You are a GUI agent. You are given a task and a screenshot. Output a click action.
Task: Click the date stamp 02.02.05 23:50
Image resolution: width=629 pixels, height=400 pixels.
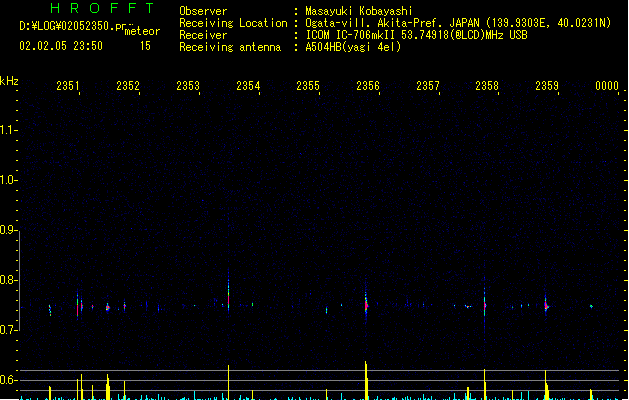61,46
